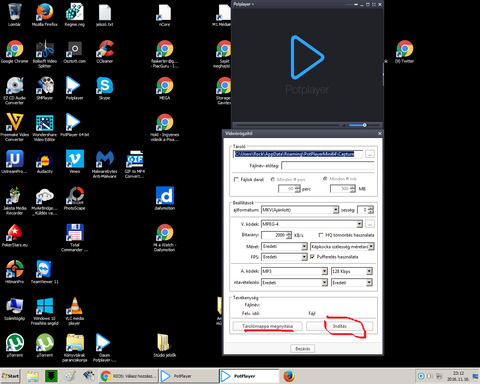The height and width of the screenshot is (384, 480).
Task: Switch to the Chrome RIOS taskbar window
Action: point(129,376)
